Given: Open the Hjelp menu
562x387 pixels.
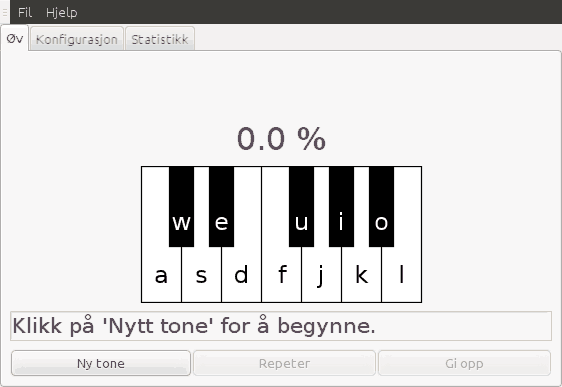Looking at the screenshot, I should (61, 12).
